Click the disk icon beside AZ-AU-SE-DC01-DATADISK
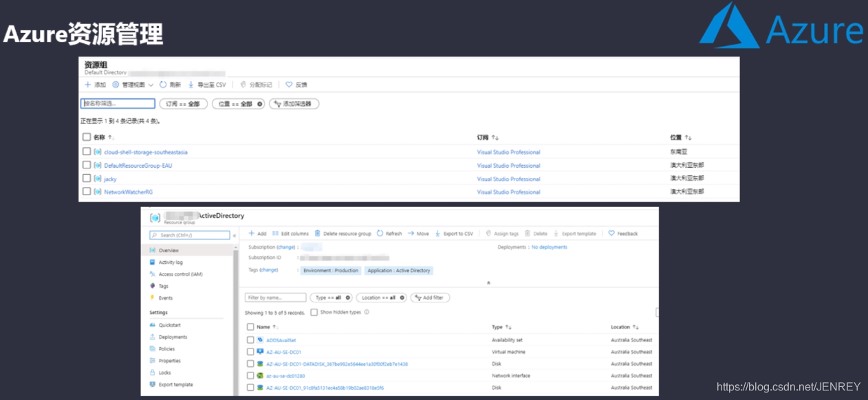 pos(260,364)
